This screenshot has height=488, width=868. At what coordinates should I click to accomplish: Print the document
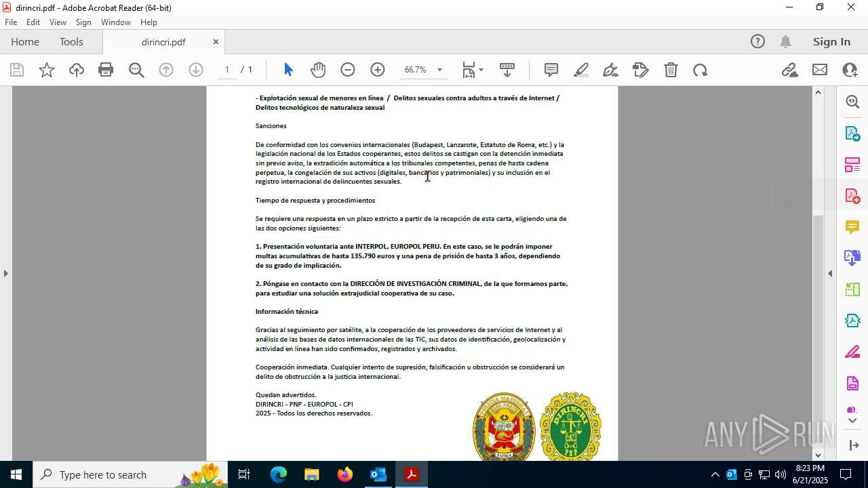pos(106,70)
